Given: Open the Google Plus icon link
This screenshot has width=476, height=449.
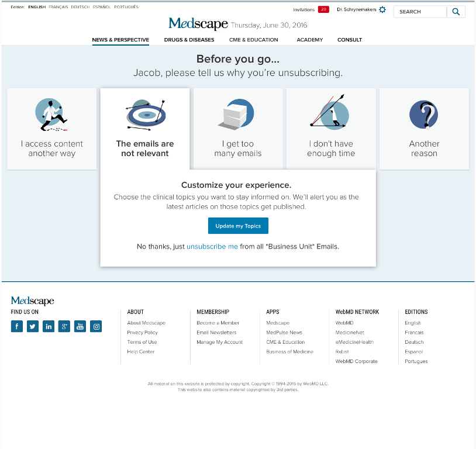Looking at the screenshot, I should [x=64, y=326].
